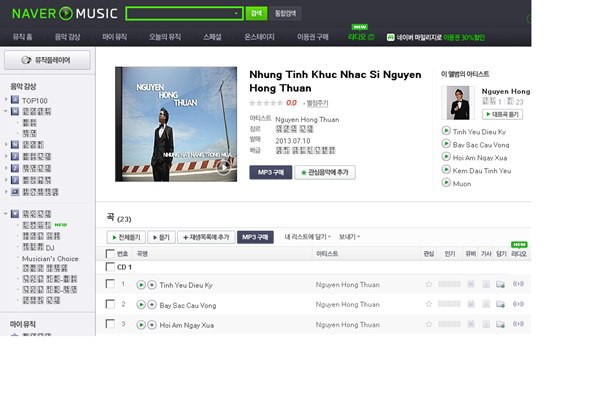Screen dimensions: 600x399
Task: View lyrics icon for Tinh Yeu Dieu Ky
Action: click(x=486, y=284)
